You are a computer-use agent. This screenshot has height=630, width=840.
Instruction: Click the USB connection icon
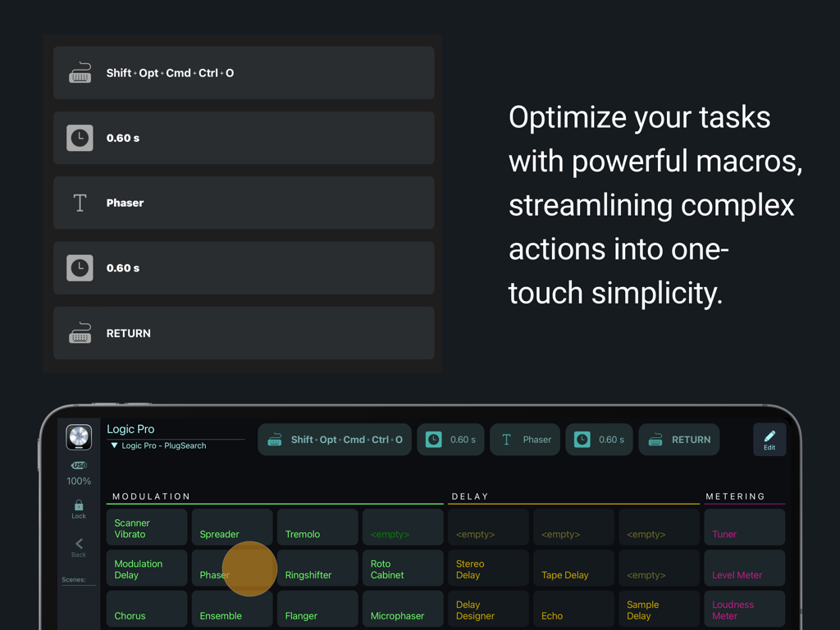pyautogui.click(x=79, y=464)
